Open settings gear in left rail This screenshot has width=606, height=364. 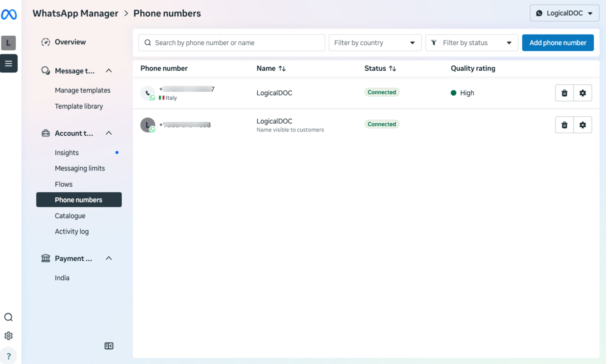tap(8, 336)
